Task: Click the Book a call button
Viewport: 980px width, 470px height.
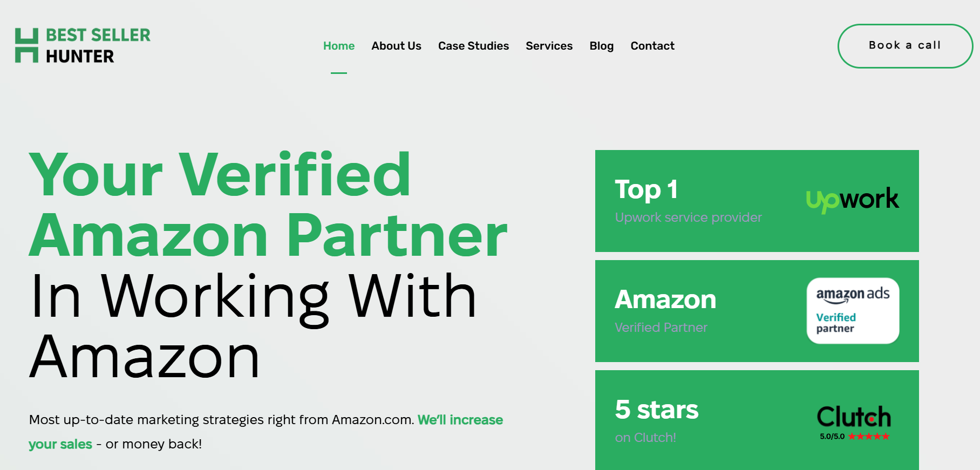Action: tap(905, 46)
